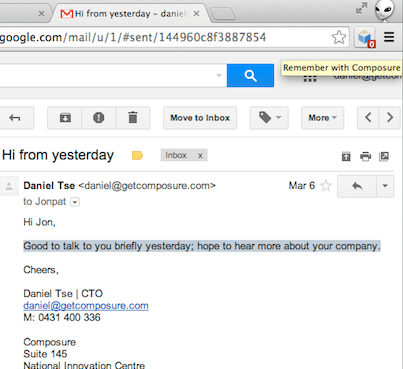
Task: Open the Labels tag dropdown
Action: [269, 118]
